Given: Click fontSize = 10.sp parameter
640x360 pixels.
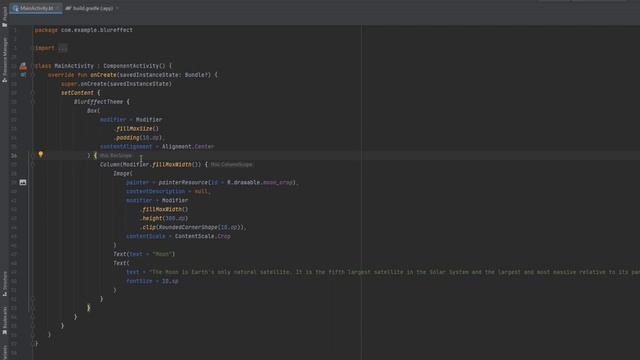Looking at the screenshot, I should click(152, 282).
